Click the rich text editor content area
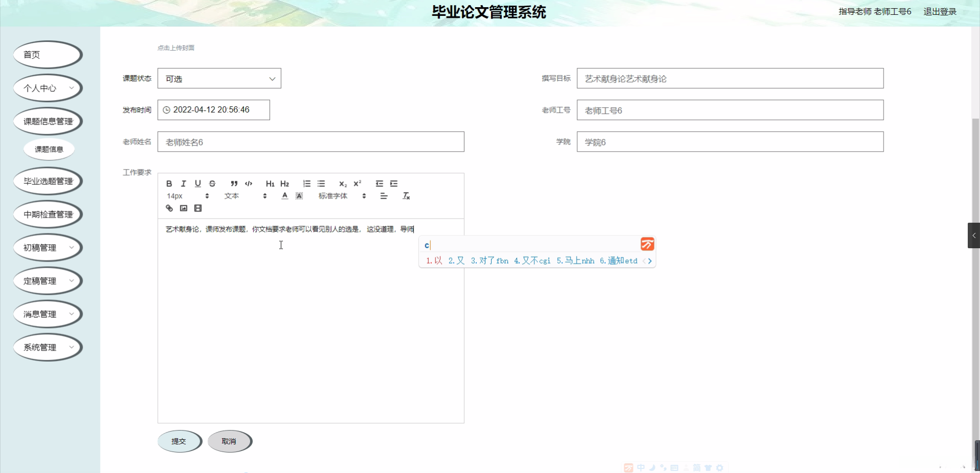This screenshot has height=473, width=980. [x=311, y=321]
